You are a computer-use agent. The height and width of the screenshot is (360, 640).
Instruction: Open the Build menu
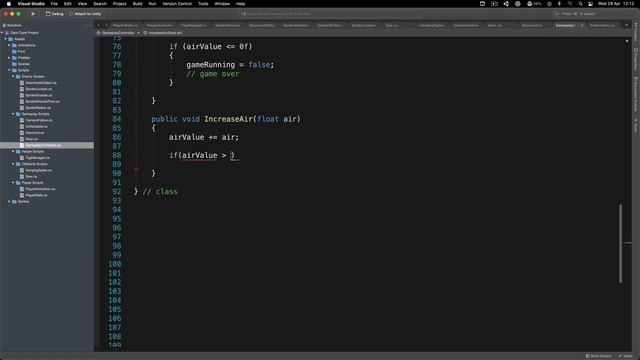(x=138, y=4)
